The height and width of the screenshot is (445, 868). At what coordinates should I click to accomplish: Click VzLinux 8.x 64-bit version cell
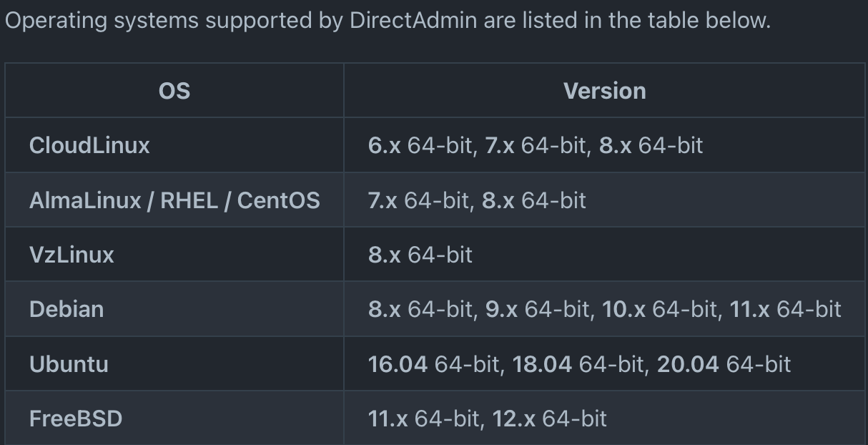click(604, 254)
